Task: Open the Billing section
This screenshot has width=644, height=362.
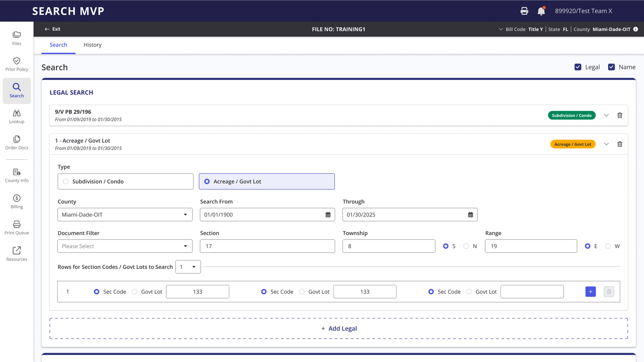Action: point(17,202)
